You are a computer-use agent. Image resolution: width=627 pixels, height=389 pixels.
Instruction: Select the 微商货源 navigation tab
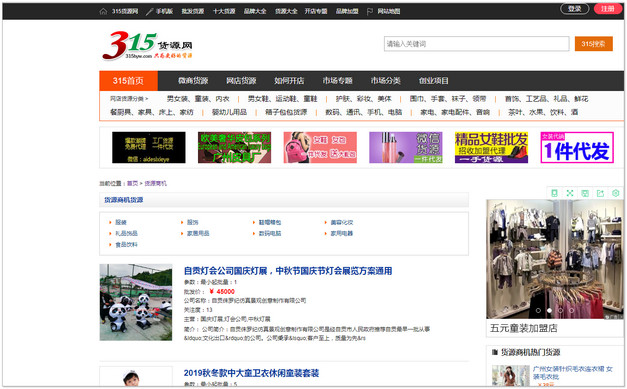193,81
